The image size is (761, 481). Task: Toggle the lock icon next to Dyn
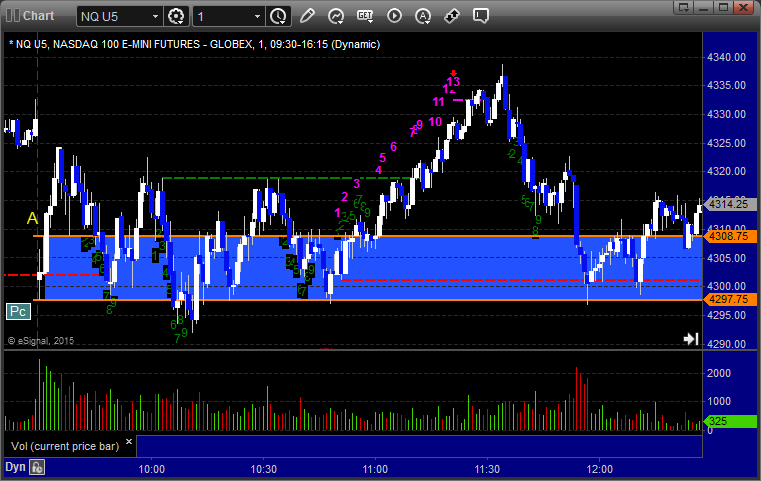[37, 467]
